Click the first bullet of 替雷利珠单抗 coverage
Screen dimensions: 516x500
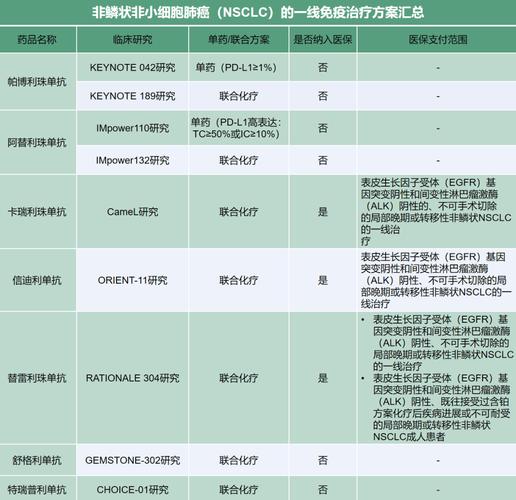(437, 343)
